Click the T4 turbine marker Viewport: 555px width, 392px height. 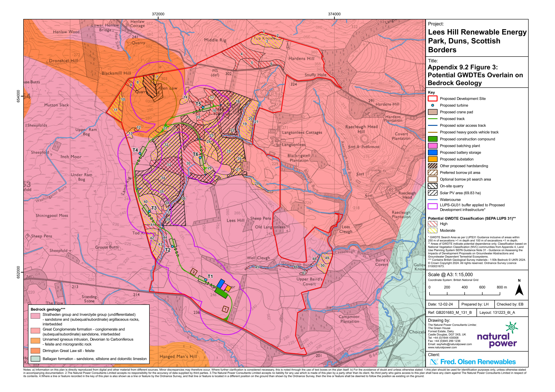(x=140, y=153)
